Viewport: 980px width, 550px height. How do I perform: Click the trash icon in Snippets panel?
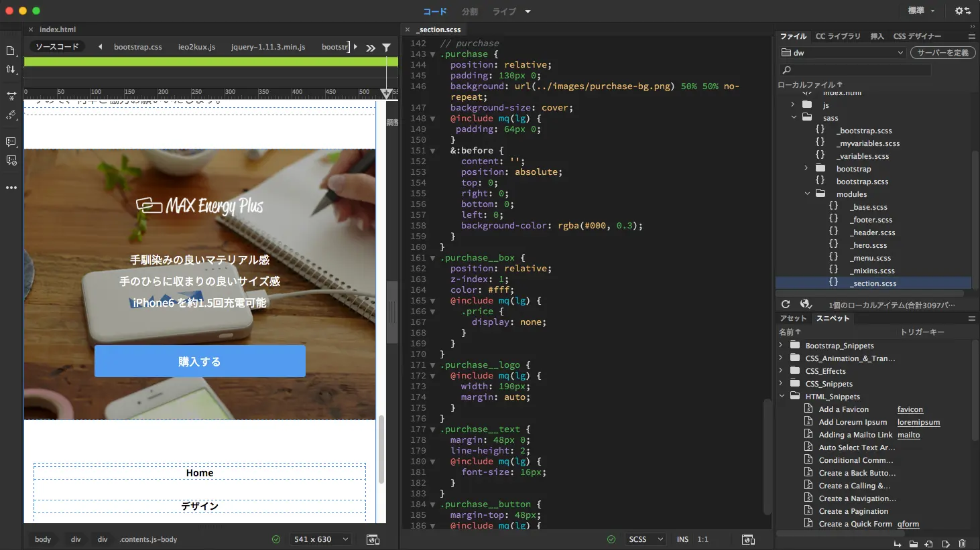963,543
